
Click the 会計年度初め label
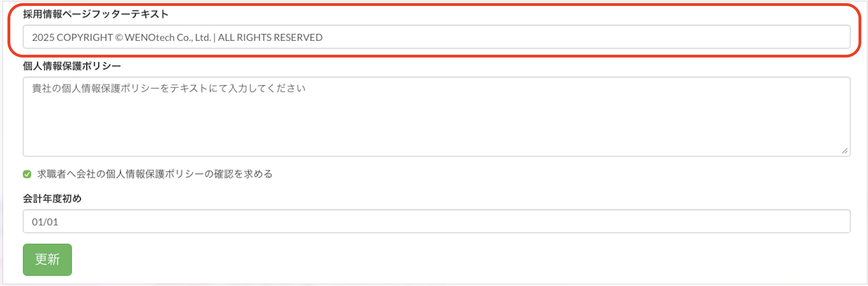(x=52, y=199)
